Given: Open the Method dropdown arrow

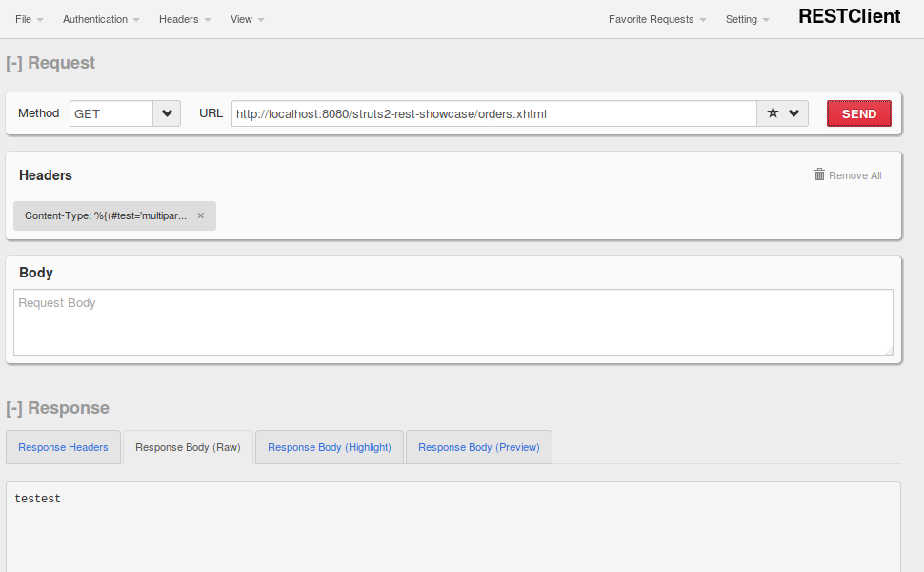Looking at the screenshot, I should (167, 113).
